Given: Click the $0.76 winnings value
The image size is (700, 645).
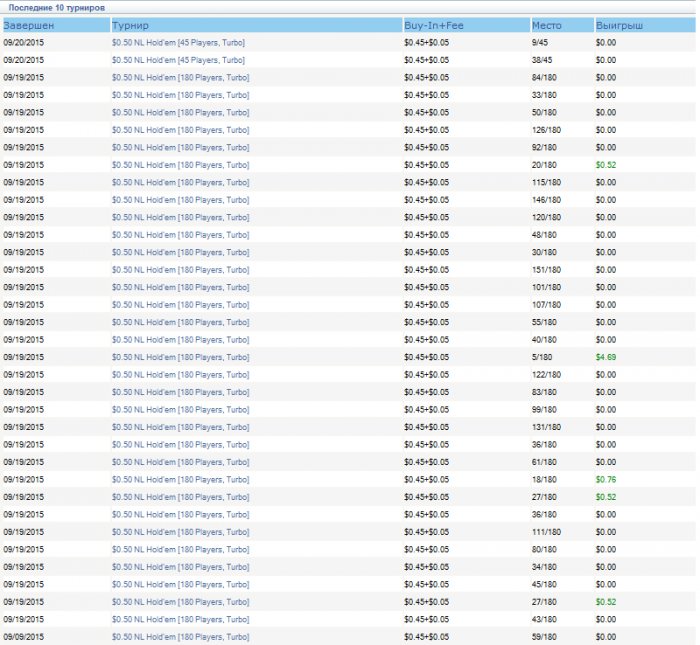Looking at the screenshot, I should pyautogui.click(x=606, y=479).
